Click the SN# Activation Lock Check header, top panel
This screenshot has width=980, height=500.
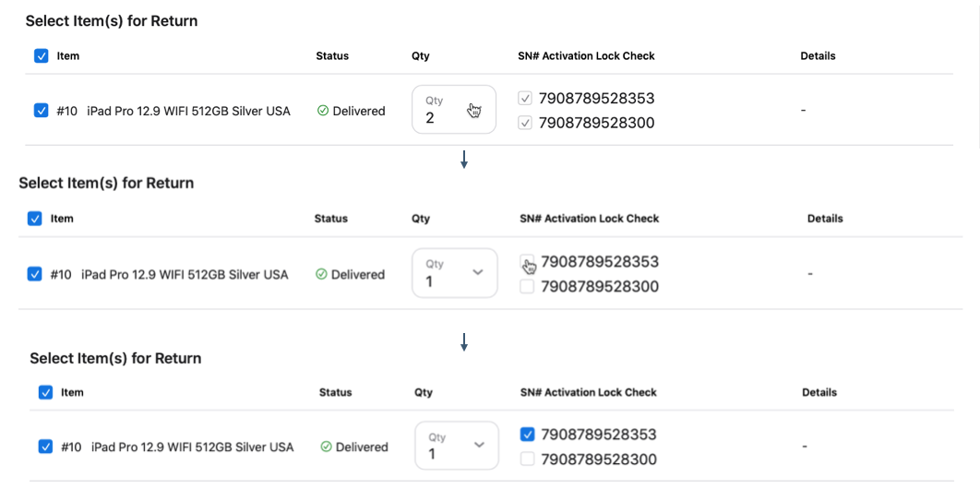tap(586, 56)
